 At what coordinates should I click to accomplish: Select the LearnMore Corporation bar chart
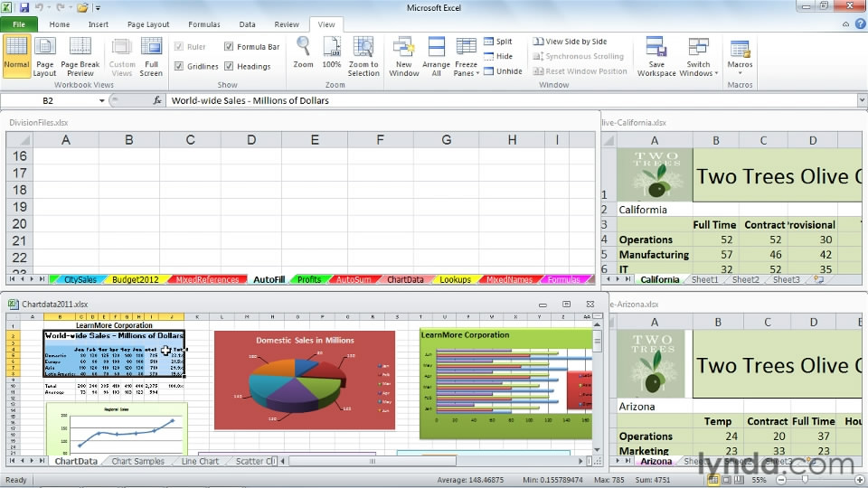click(505, 383)
